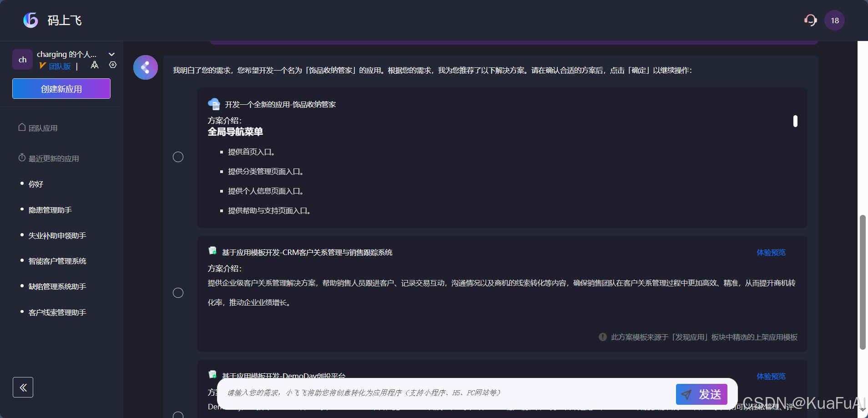This screenshot has height=418, width=868.
Task: Open the 你好 app
Action: point(36,184)
